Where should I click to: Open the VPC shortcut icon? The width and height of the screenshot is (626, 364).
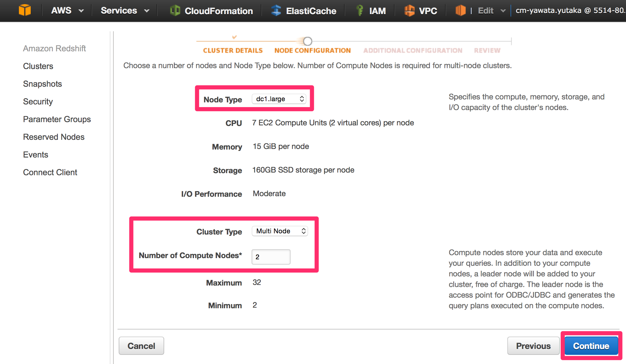[x=410, y=10]
